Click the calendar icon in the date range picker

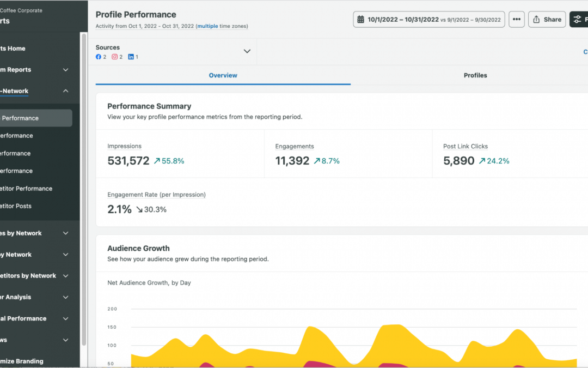pyautogui.click(x=360, y=20)
